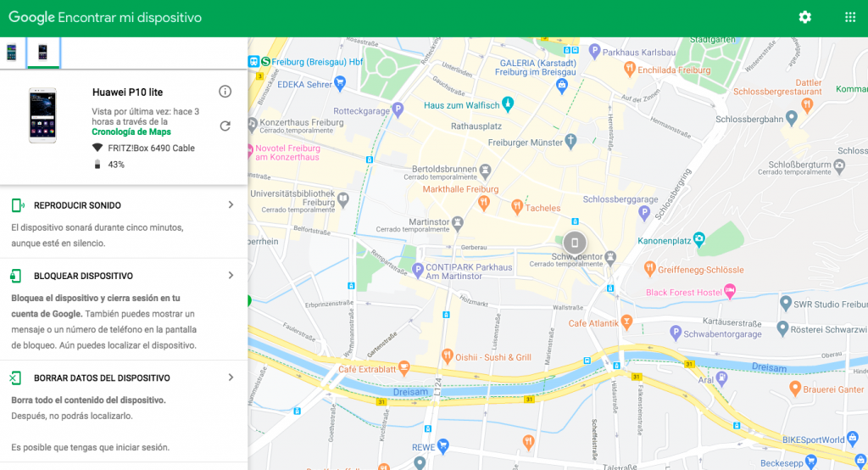Viewport: 868px width, 470px height.
Task: Click the Cafe Atlantik pin
Action: pyautogui.click(x=626, y=322)
